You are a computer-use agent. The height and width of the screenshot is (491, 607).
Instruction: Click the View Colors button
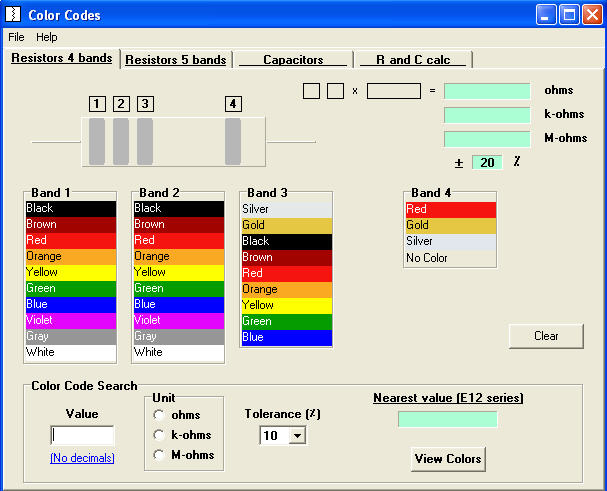point(448,459)
